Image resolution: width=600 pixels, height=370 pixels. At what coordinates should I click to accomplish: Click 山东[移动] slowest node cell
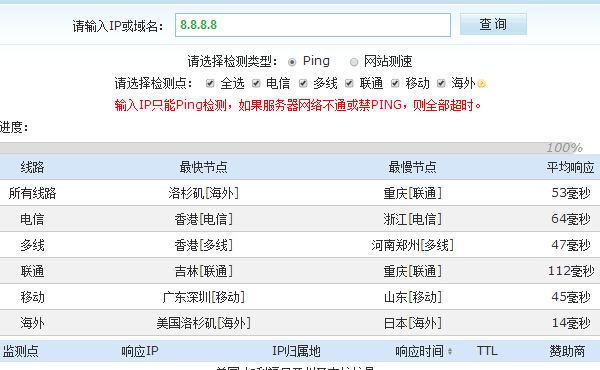click(x=412, y=297)
